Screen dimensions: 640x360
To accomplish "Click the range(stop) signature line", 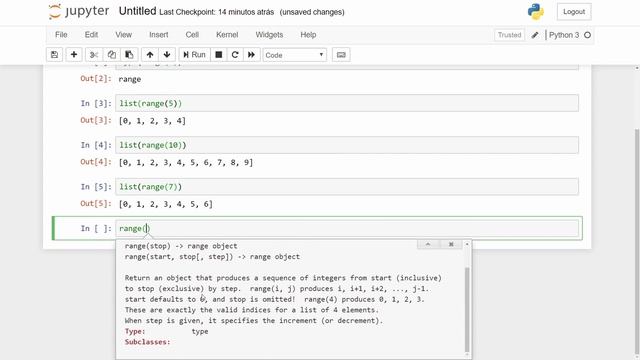I will (181, 246).
